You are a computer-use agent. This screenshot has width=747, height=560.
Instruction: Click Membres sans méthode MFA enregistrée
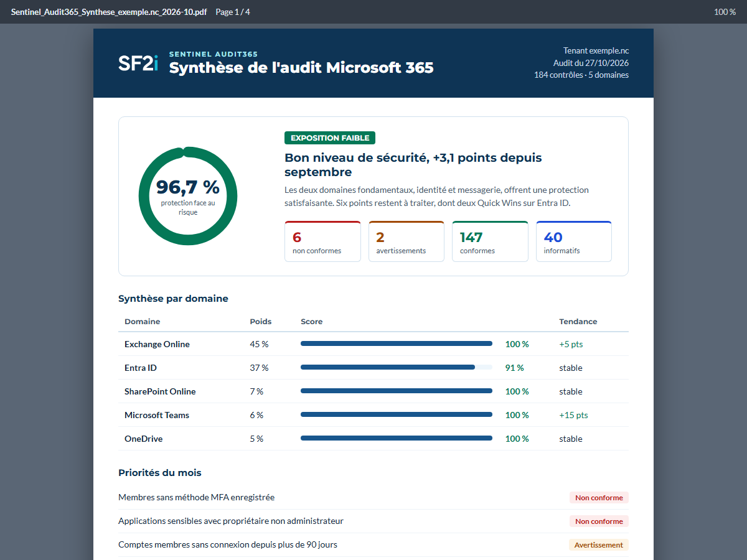196,497
